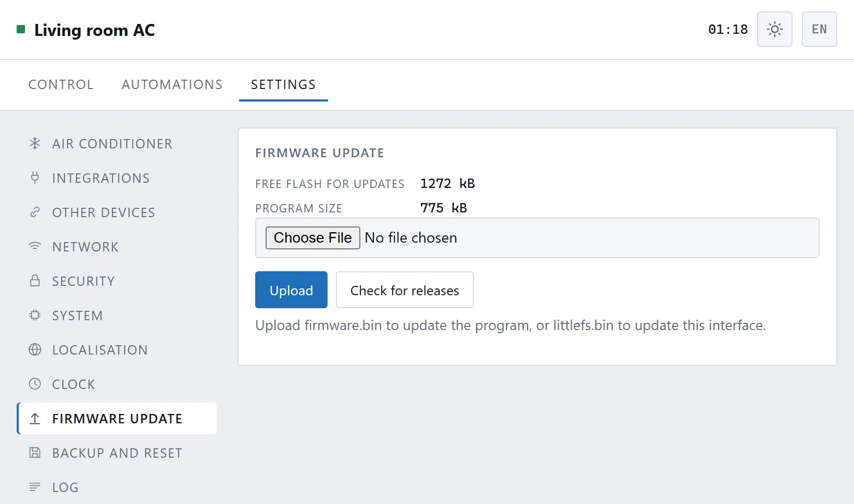Click the link icon beside Other Devices
The image size is (854, 504).
pos(35,212)
